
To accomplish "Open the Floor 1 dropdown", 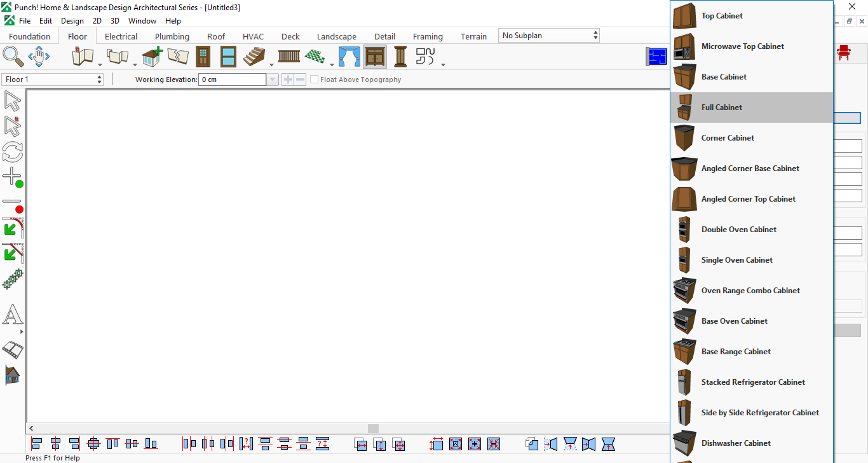I will [x=53, y=79].
